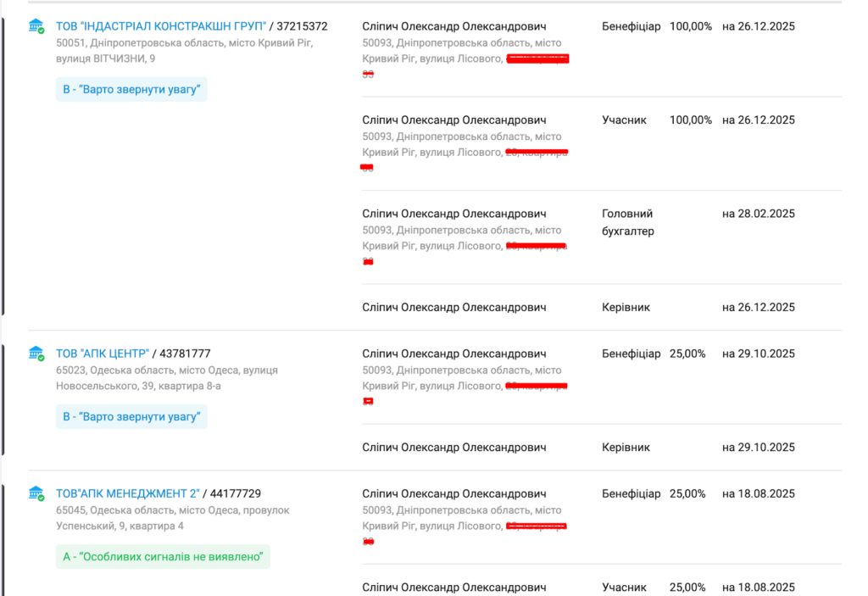
Task: Click the company code 37215372
Action: tap(302, 26)
